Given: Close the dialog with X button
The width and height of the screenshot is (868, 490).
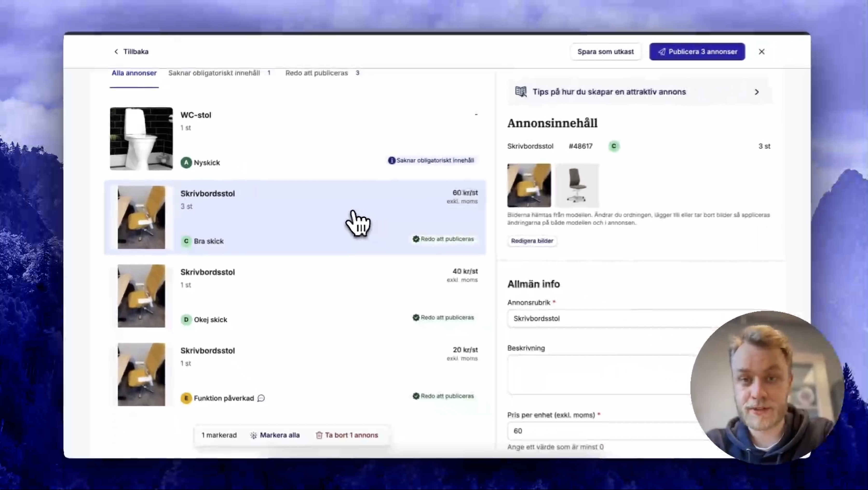Looking at the screenshot, I should click(x=761, y=52).
